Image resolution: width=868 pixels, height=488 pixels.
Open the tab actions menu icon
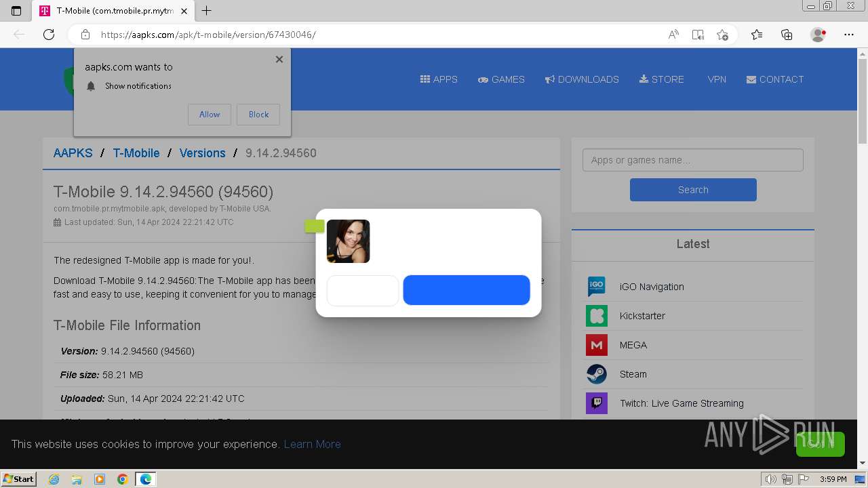click(16, 11)
